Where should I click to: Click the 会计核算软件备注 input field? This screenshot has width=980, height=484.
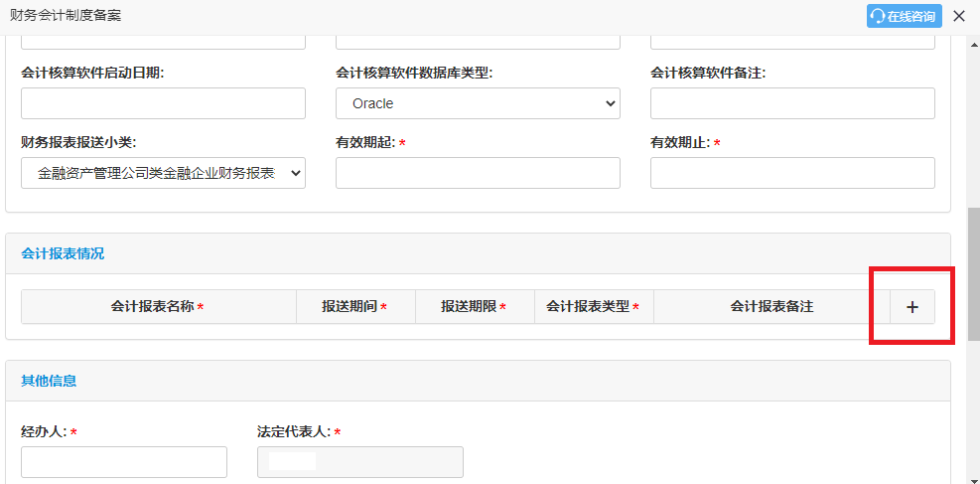(792, 103)
